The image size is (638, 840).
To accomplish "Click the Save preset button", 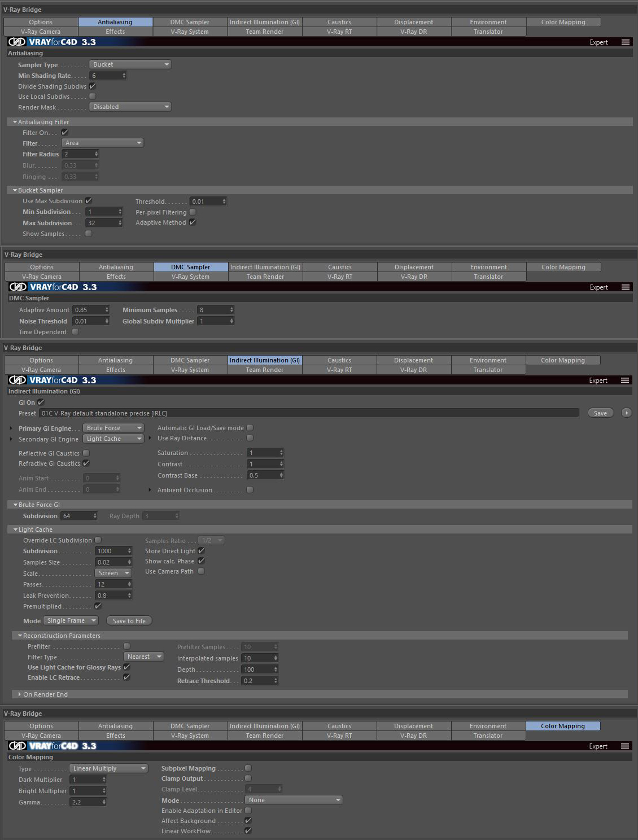I will pyautogui.click(x=600, y=413).
